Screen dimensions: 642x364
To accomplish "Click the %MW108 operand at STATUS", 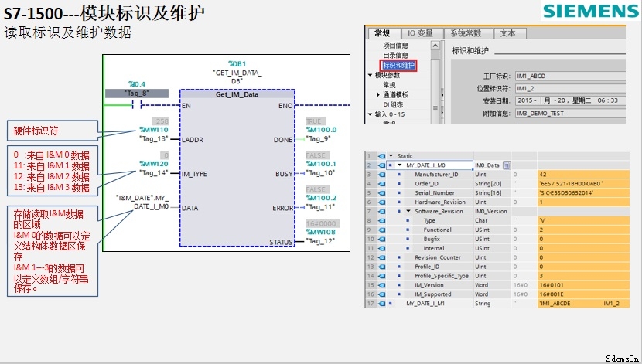I will coord(320,232).
